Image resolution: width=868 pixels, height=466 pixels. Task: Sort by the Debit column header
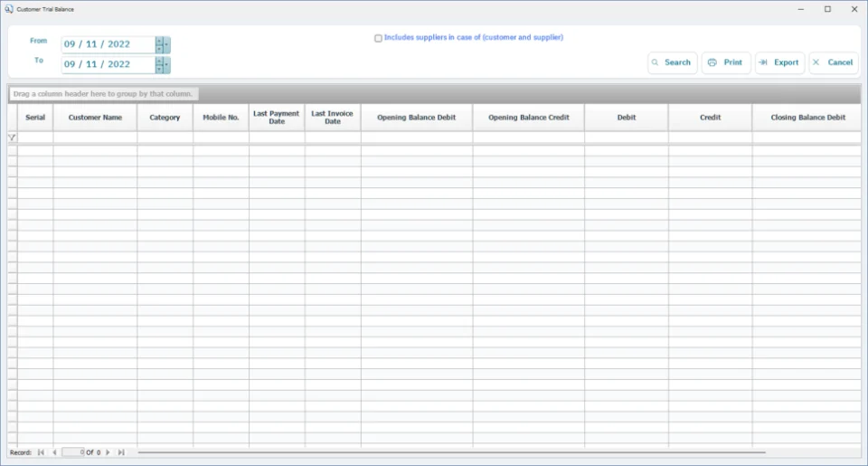click(627, 118)
